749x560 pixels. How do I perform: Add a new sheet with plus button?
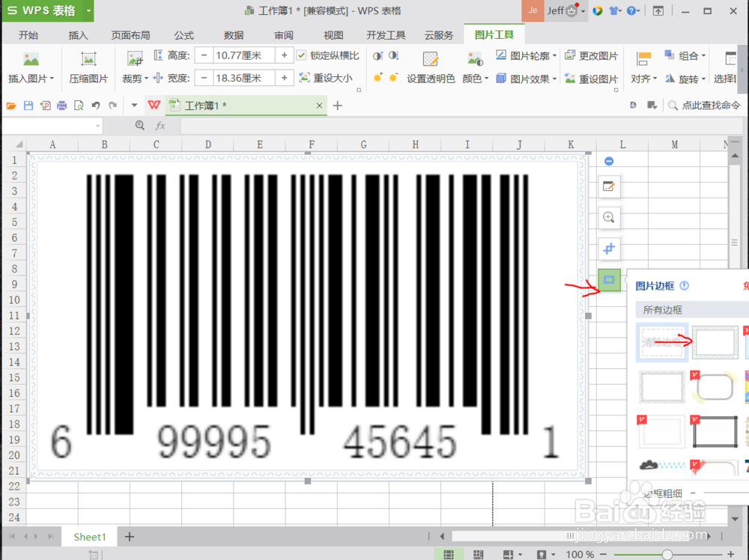(x=130, y=537)
